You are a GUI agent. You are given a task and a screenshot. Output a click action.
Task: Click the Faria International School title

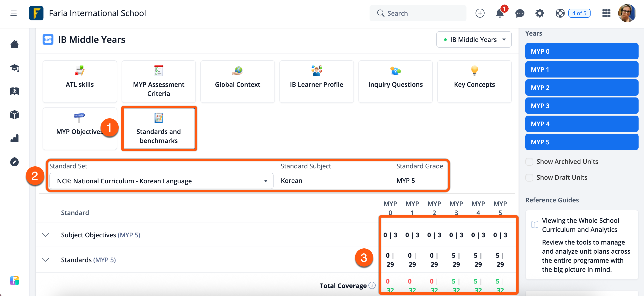97,13
